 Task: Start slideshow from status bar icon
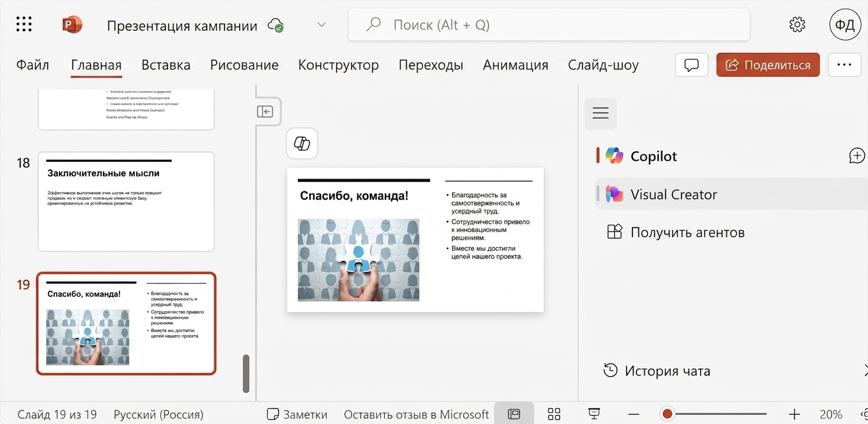(x=594, y=414)
